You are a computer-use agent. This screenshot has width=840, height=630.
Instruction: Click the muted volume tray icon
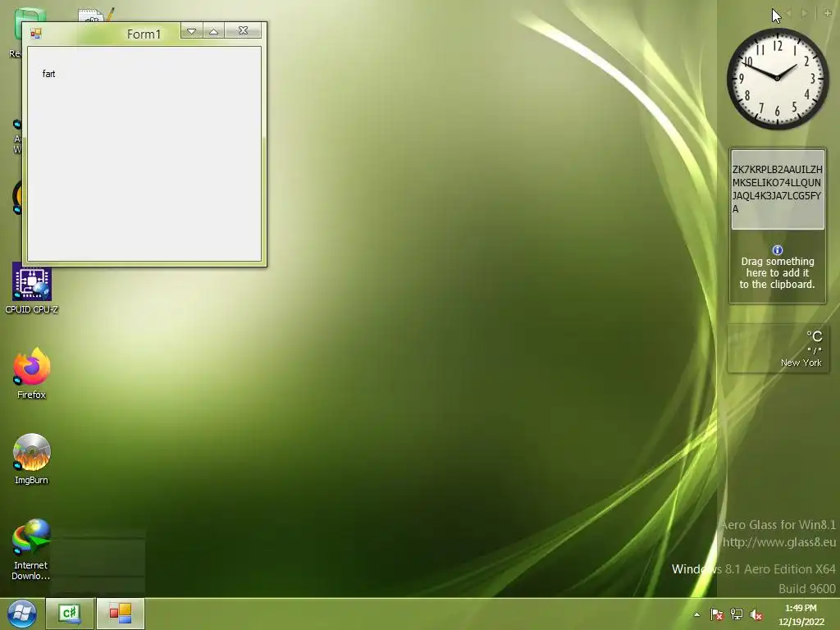(x=756, y=614)
